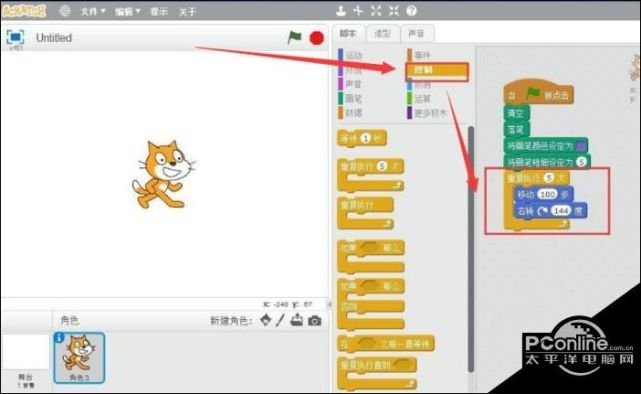The height and width of the screenshot is (394, 641).
Task: Click the 等待 1 秒 block in palette
Action: pyautogui.click(x=362, y=139)
